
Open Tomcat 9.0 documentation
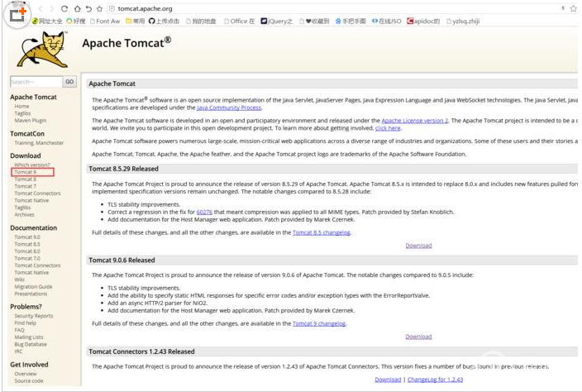tap(27, 237)
